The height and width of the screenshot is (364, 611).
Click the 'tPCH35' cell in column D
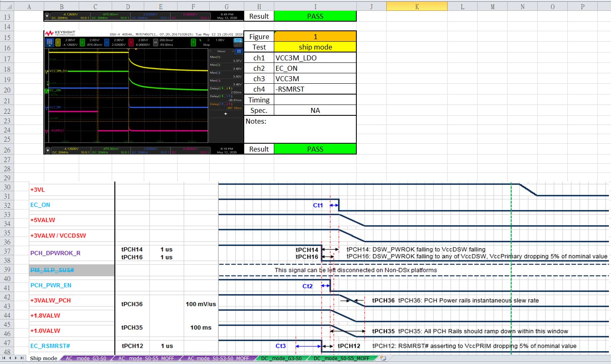coord(132,327)
